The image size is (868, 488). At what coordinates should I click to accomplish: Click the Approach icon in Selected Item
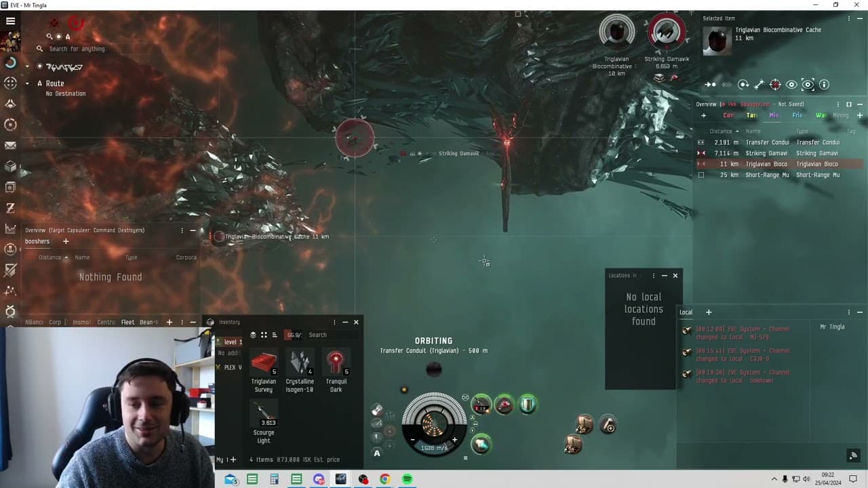710,85
